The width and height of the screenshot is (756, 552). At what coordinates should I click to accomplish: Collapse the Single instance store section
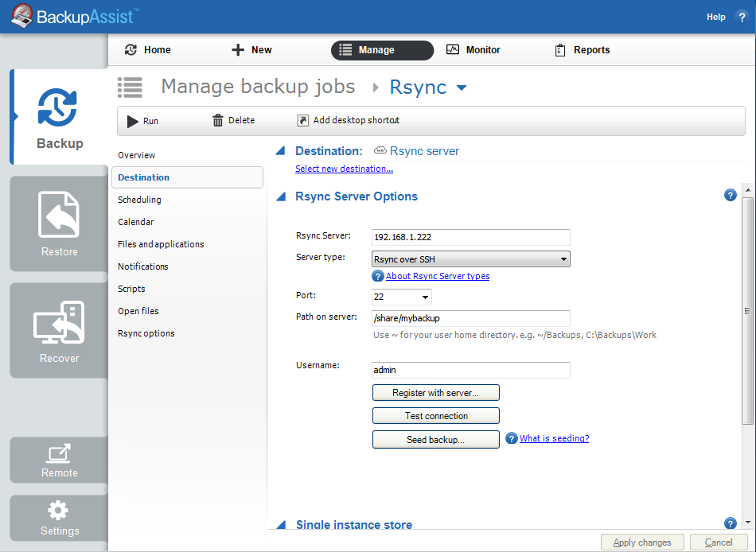(x=281, y=524)
